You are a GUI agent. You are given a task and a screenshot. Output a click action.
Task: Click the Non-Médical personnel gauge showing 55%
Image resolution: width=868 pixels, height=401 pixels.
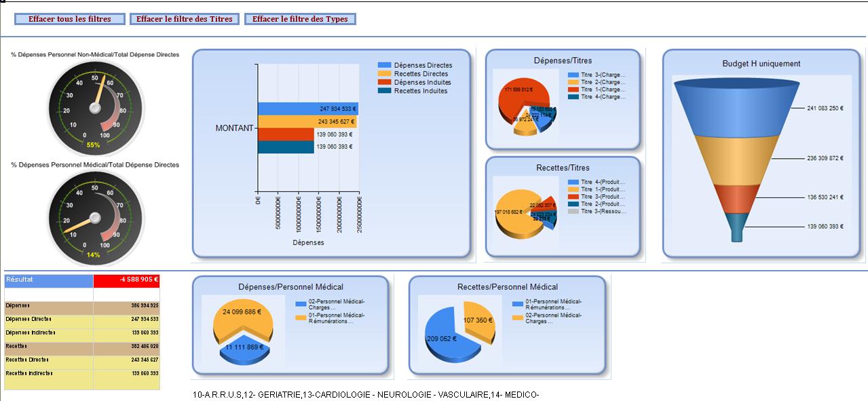(x=95, y=105)
